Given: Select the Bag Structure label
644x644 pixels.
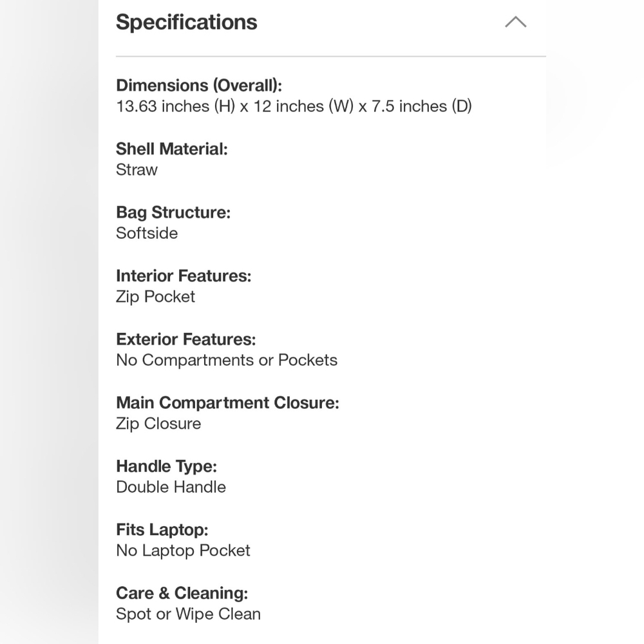Looking at the screenshot, I should pos(173,213).
